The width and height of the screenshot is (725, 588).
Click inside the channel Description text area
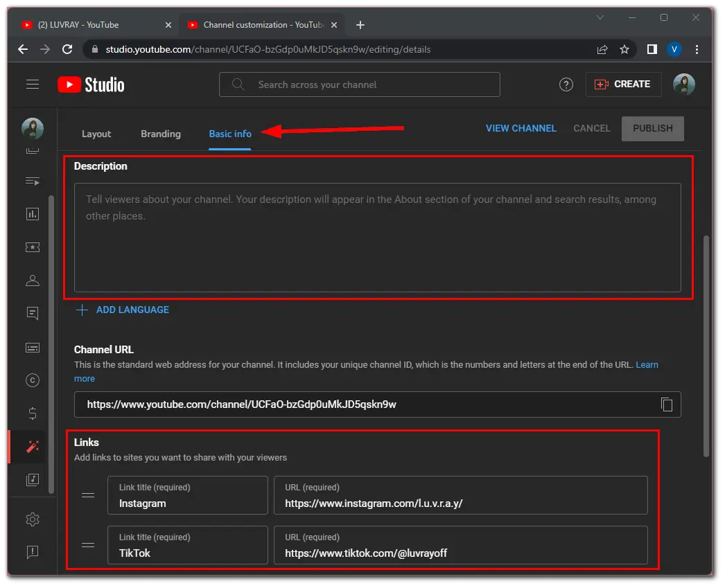(x=377, y=238)
